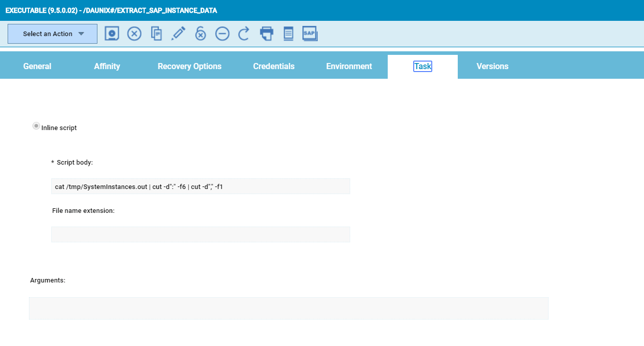Screen dimensions: 644x346
Task: Click the padlock unlock icon
Action: point(200,34)
